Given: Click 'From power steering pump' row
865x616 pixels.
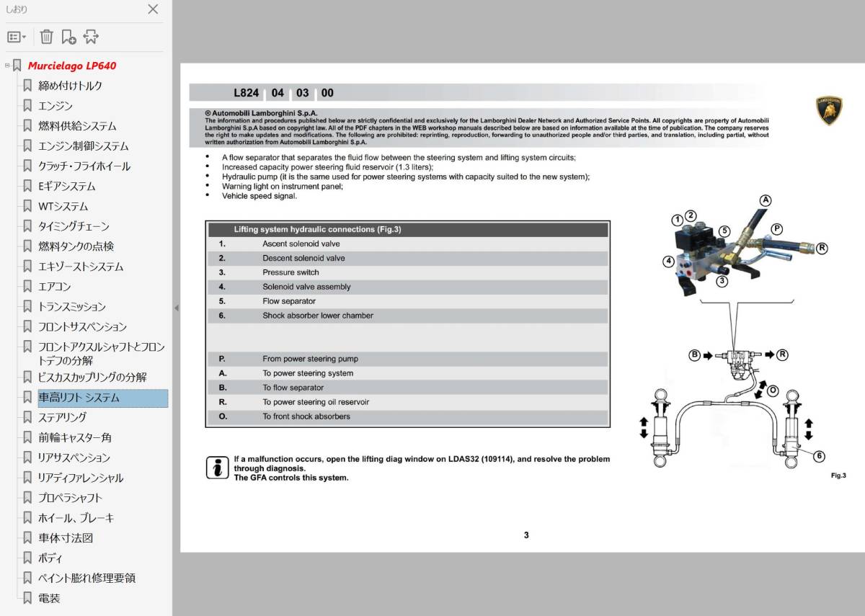Looking at the screenshot, I should [408, 360].
